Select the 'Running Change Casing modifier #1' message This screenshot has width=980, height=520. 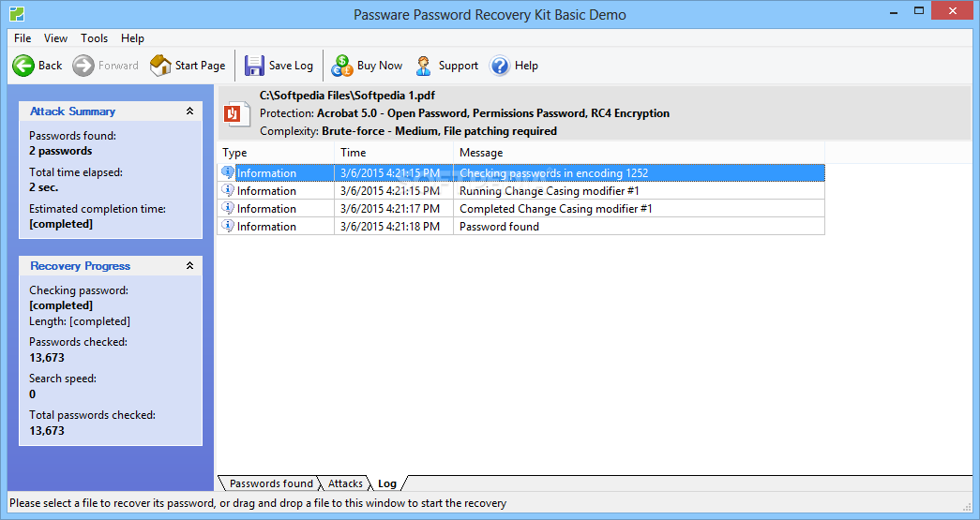point(550,190)
